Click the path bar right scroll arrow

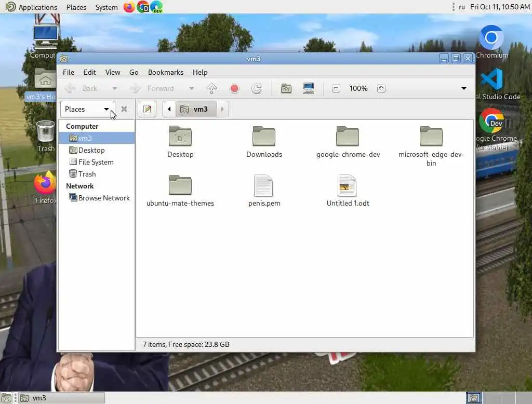222,109
